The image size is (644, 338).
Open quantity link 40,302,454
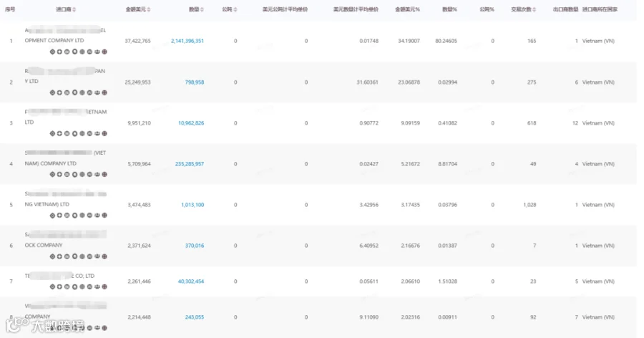pos(191,281)
